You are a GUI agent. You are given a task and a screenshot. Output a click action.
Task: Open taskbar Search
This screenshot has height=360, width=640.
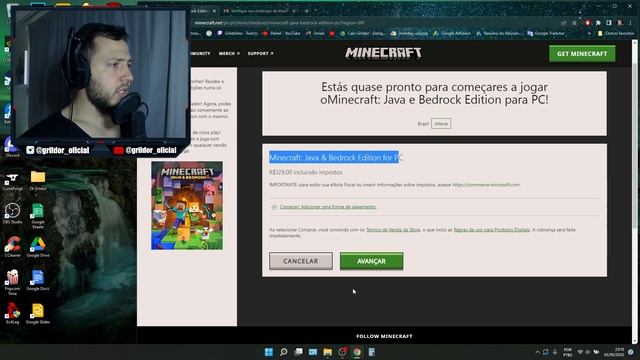point(283,352)
